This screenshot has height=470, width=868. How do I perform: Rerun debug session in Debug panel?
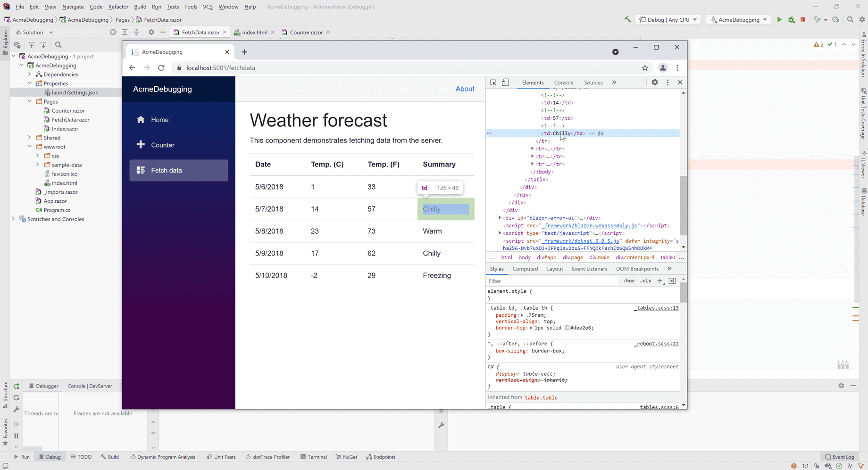tap(17, 386)
